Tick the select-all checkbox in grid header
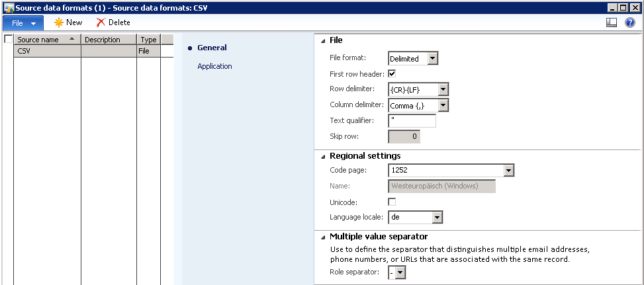This screenshot has width=644, height=285. [8, 39]
